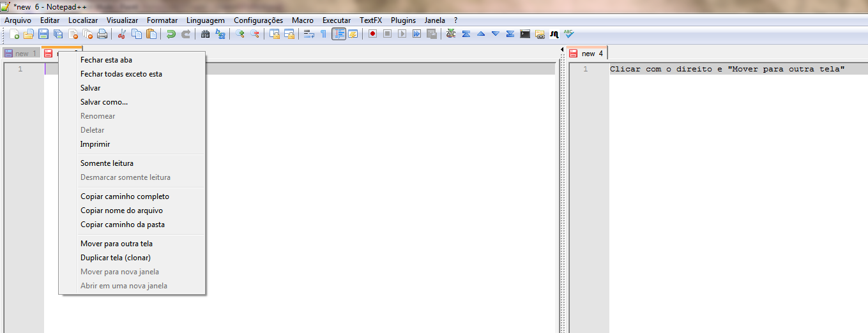The height and width of the screenshot is (333, 868).
Task: Select "Duplicar tela (clonar)" menu entry
Action: pos(116,258)
